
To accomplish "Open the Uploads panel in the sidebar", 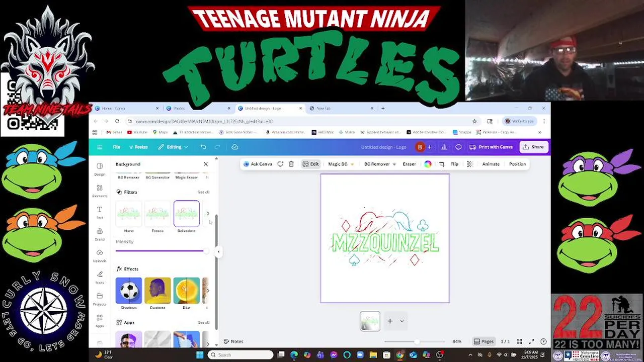I will coord(100,255).
